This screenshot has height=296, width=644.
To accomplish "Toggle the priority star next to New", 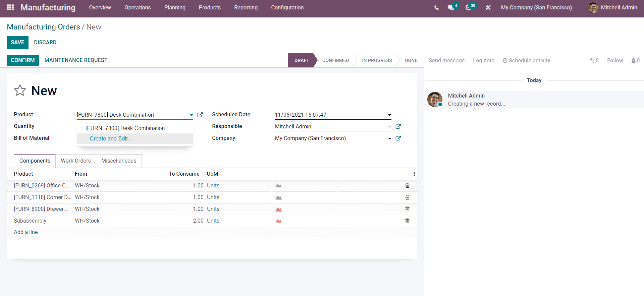I will pyautogui.click(x=20, y=90).
